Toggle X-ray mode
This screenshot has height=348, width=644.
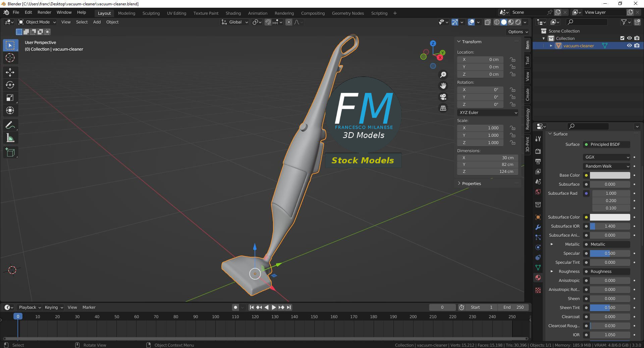click(487, 22)
